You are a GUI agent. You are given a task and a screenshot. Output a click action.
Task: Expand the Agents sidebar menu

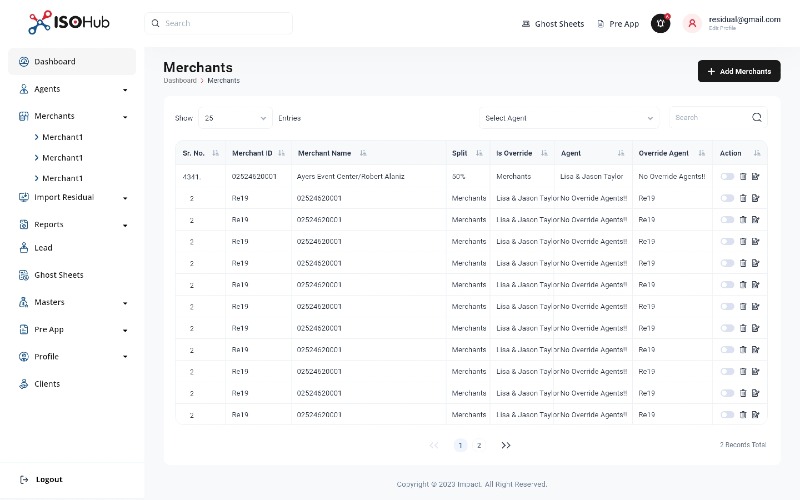click(x=72, y=89)
